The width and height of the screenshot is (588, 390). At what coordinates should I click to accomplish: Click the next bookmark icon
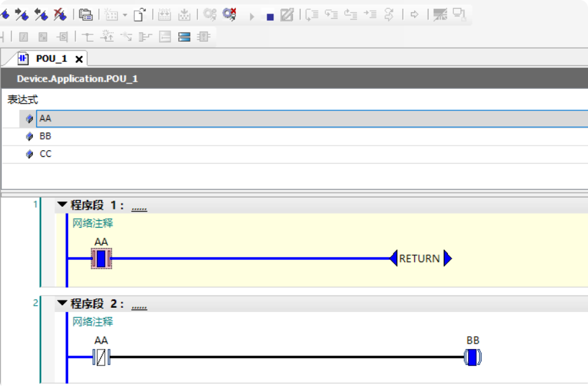22,14
